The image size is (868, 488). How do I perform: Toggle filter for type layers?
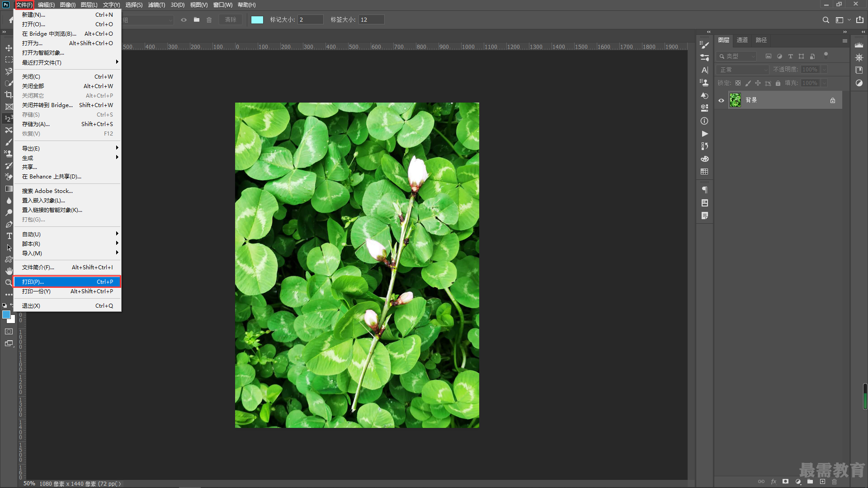tap(790, 56)
